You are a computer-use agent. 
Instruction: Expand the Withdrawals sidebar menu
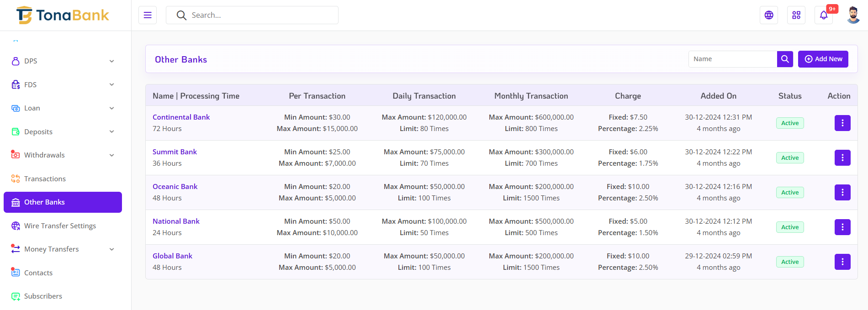tap(63, 155)
